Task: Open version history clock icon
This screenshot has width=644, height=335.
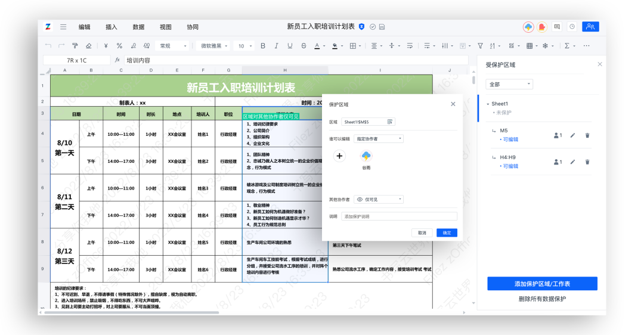Action: [x=572, y=27]
